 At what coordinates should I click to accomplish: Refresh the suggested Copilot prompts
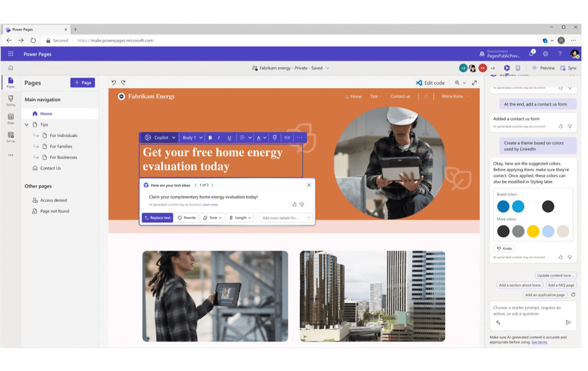[x=573, y=295]
